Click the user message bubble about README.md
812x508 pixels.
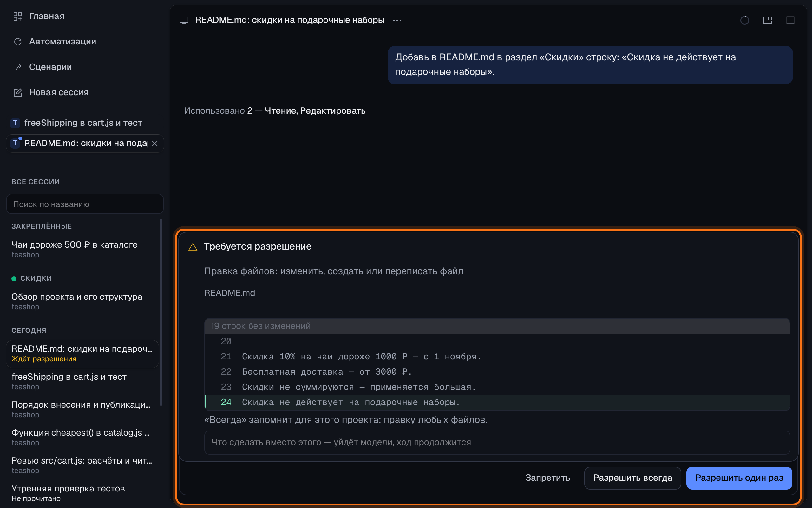tap(590, 65)
